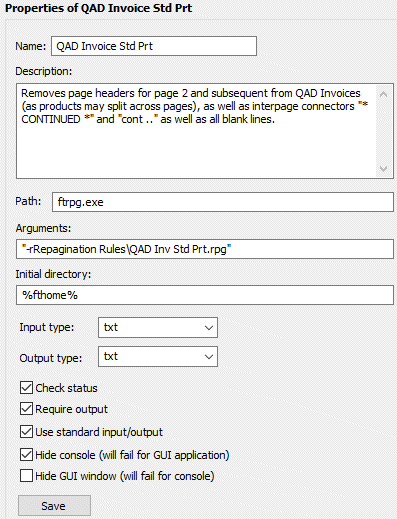Uncheck Use standard input/output
Screen dimensions: 397x519
click(26, 432)
